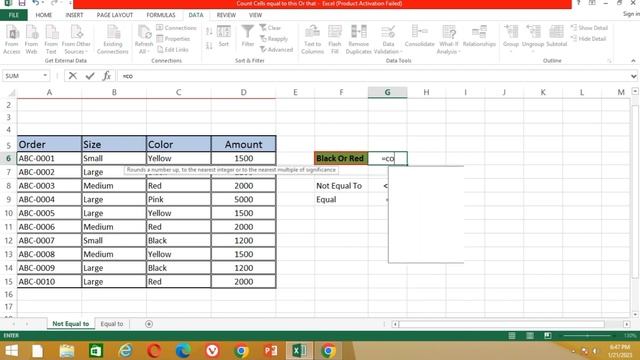Viewport: 640px width, 360px height.
Task: Select amount cell '5000'
Action: pyautogui.click(x=243, y=200)
